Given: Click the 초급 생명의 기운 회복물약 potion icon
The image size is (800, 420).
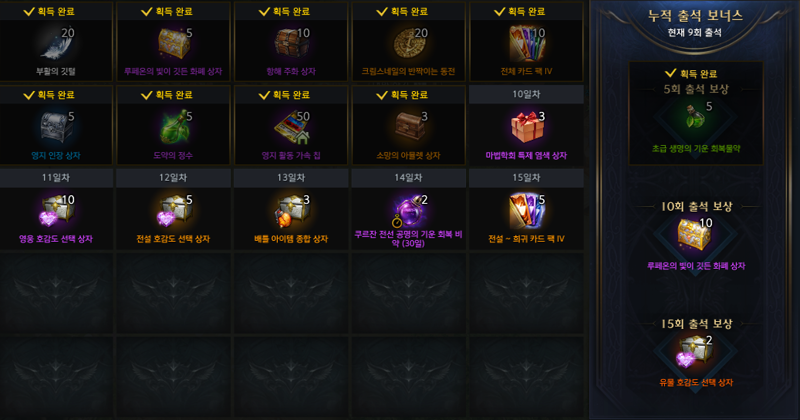Looking at the screenshot, I should 694,117.
